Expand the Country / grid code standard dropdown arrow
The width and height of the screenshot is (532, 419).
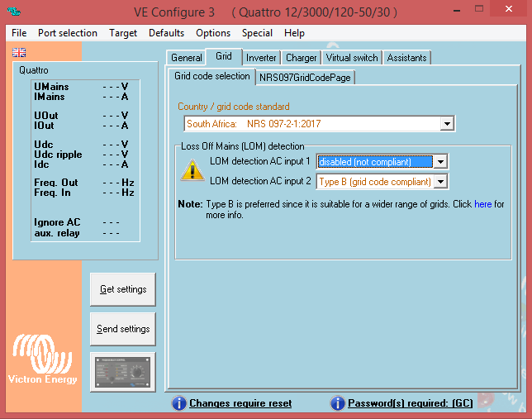(x=447, y=124)
